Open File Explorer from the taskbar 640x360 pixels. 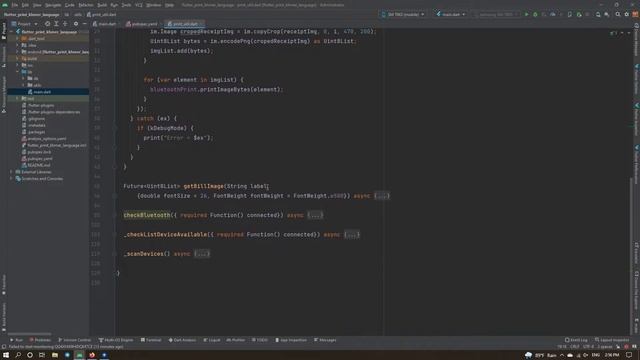(x=55, y=355)
